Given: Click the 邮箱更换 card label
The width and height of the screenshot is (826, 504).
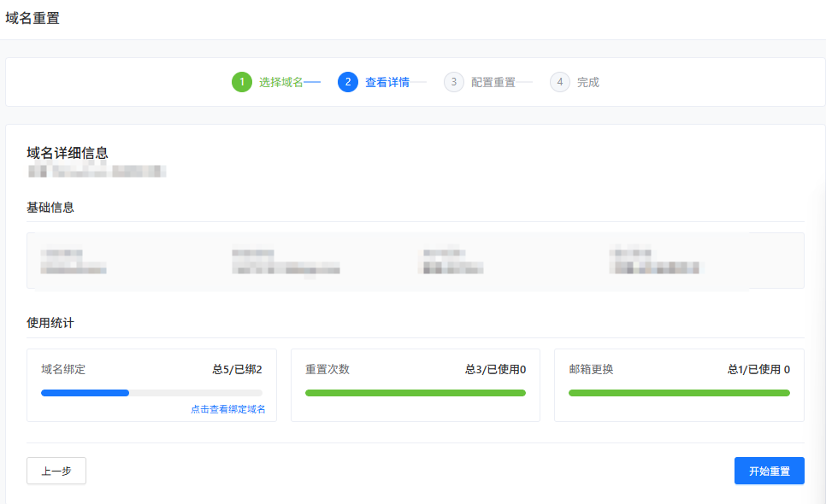Looking at the screenshot, I should [x=591, y=369].
